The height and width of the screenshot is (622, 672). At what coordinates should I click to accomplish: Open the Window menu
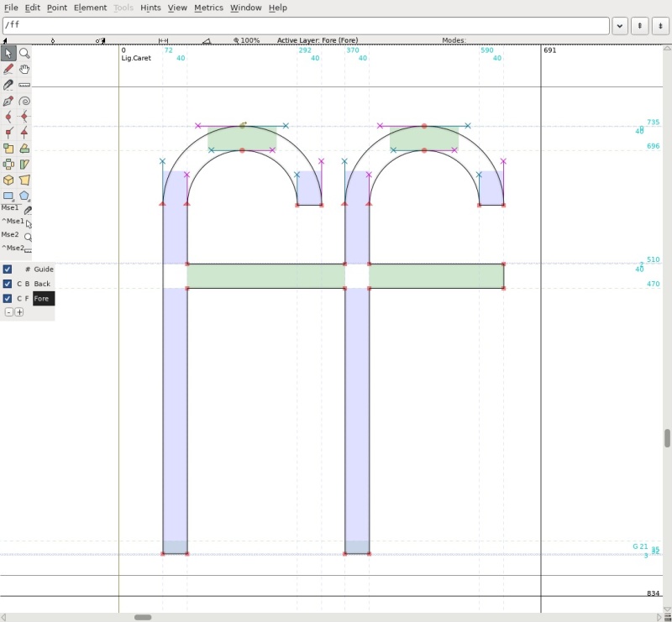pyautogui.click(x=245, y=8)
